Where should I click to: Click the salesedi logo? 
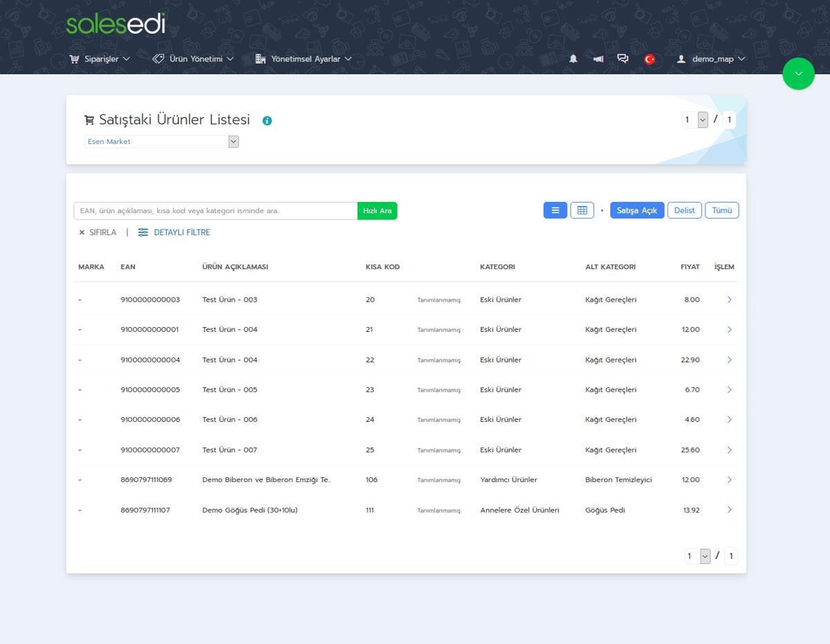click(116, 23)
